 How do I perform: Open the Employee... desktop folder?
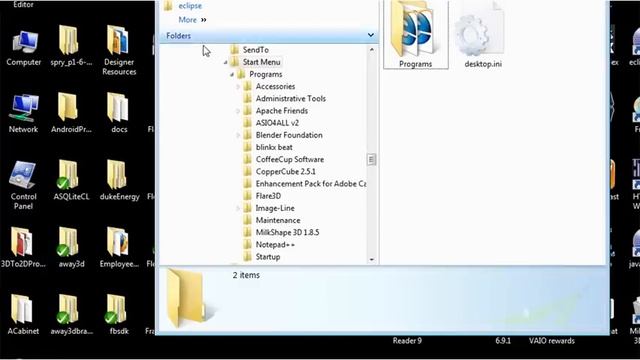[119, 247]
